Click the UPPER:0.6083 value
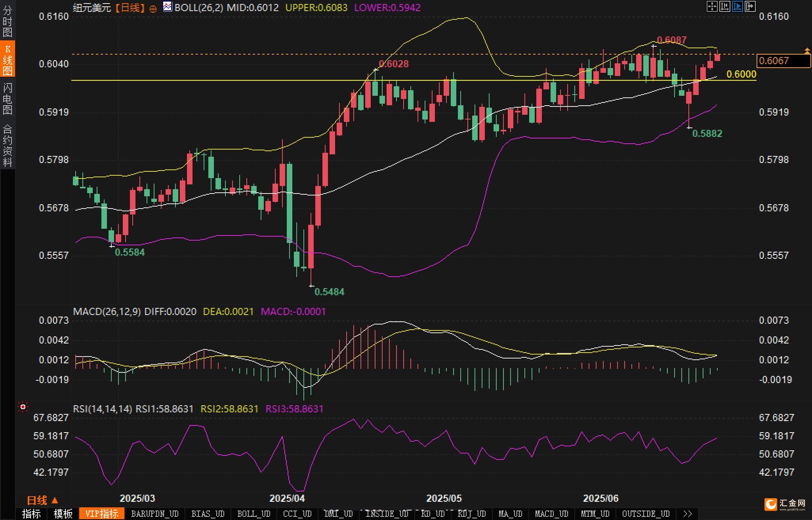The height and width of the screenshot is (520, 812). tap(316, 8)
